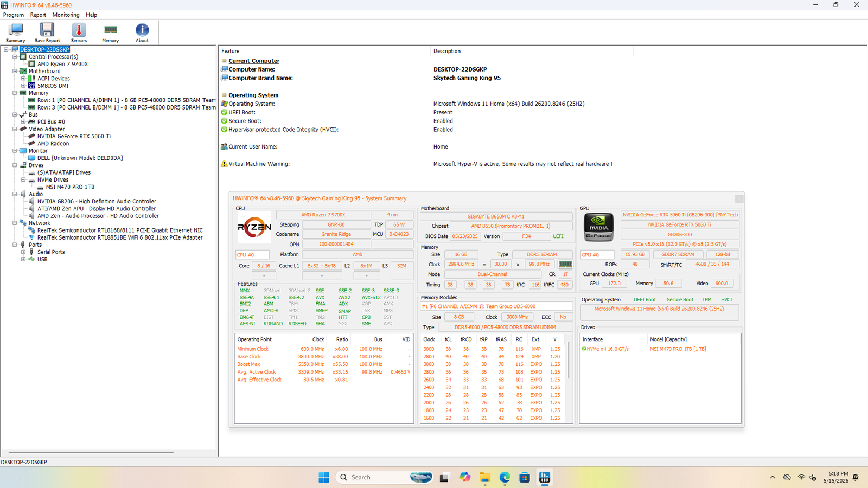Select RealTek RTL8851BE WiFi 6 adapter
868x488 pixels.
120,237
